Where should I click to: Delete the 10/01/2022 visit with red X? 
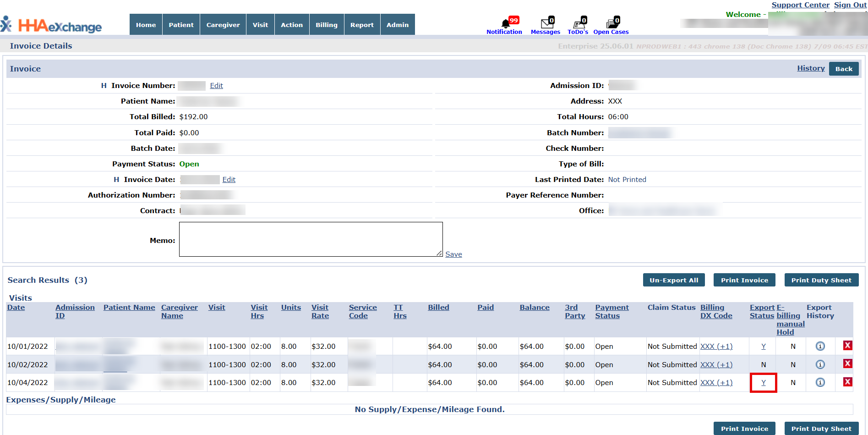click(848, 346)
